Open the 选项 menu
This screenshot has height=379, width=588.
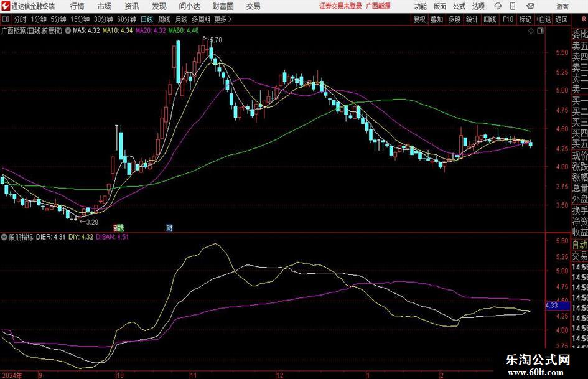478,6
